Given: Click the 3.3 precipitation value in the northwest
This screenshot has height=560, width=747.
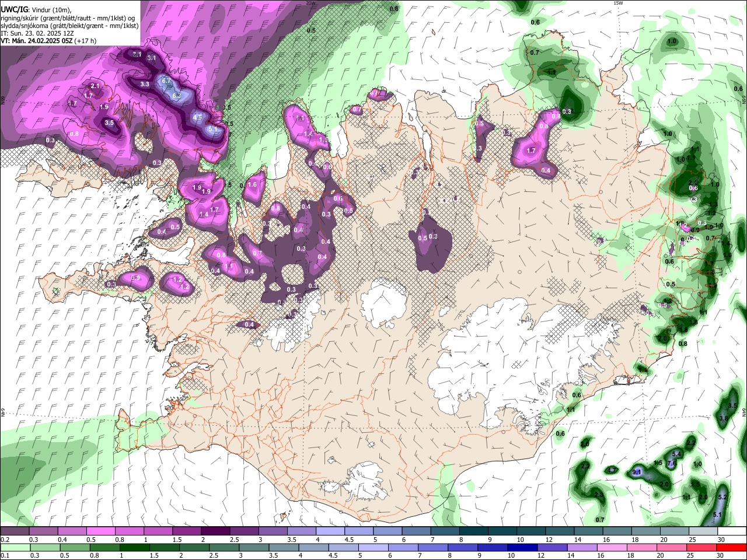Looking at the screenshot, I should [x=145, y=85].
